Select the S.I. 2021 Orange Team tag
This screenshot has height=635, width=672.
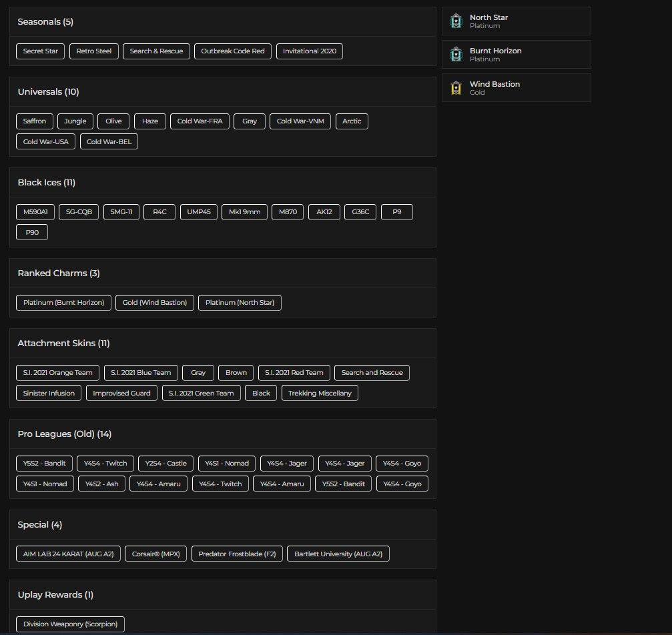pos(58,373)
